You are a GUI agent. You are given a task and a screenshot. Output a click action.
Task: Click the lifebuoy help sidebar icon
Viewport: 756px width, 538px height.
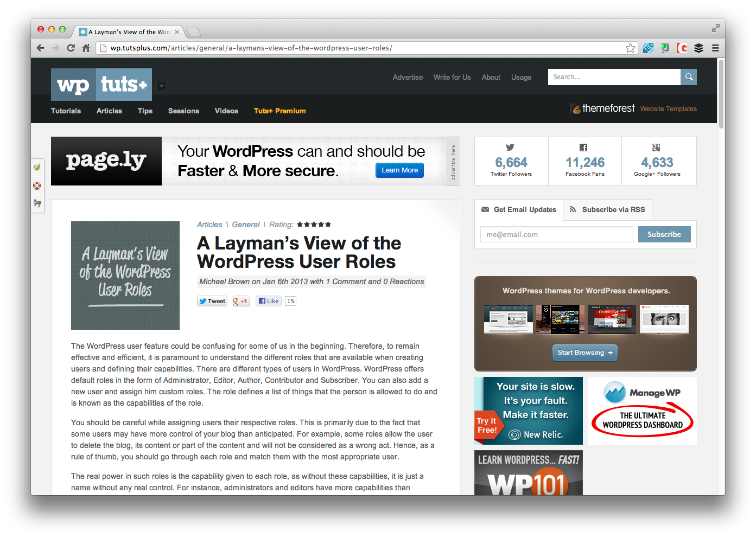point(37,185)
